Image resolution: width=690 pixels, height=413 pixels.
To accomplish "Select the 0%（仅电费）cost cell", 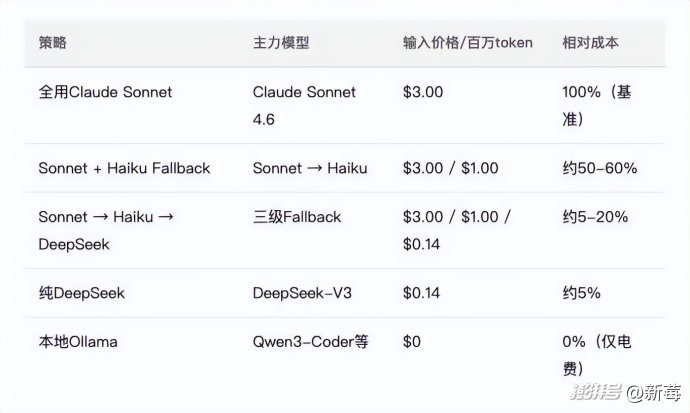I will (x=597, y=355).
